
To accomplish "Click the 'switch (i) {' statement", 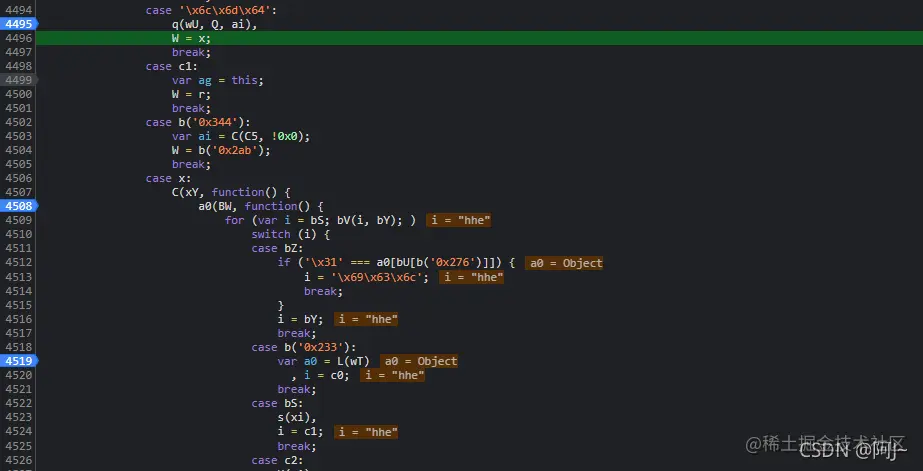I will pyautogui.click(x=290, y=234).
